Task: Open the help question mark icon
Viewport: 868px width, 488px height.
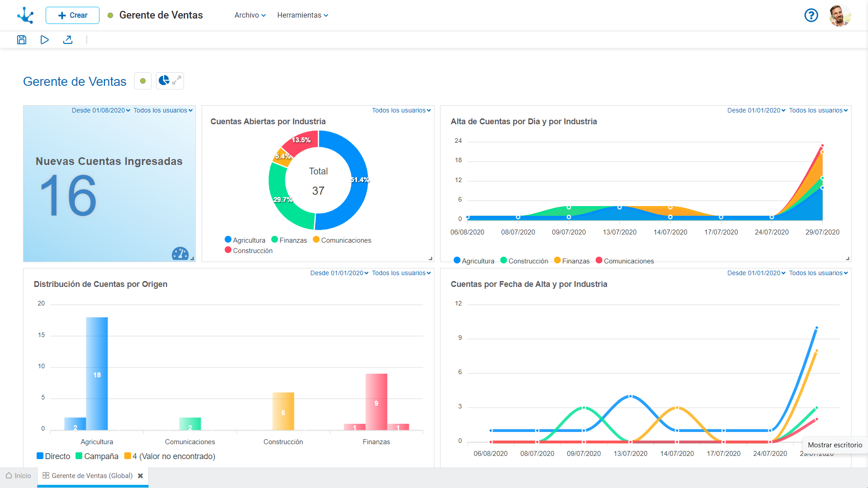Action: point(811,15)
